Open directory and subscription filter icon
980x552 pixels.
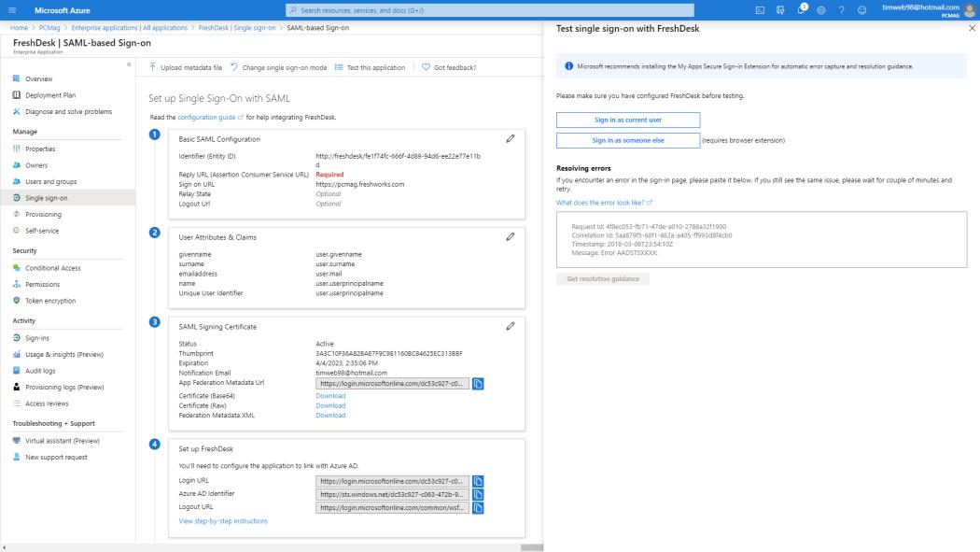click(x=780, y=10)
